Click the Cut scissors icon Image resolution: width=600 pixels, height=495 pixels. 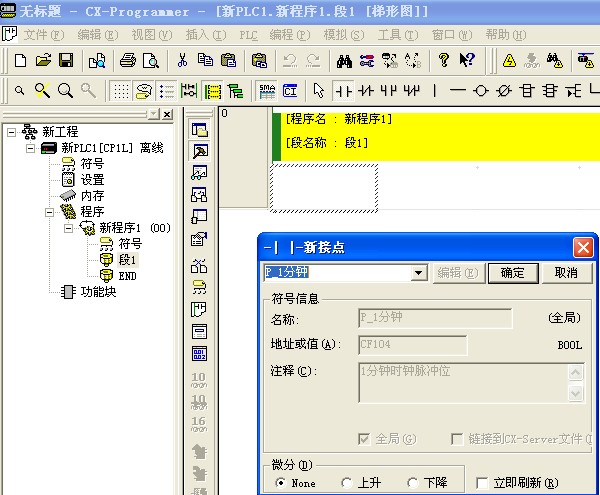point(183,60)
